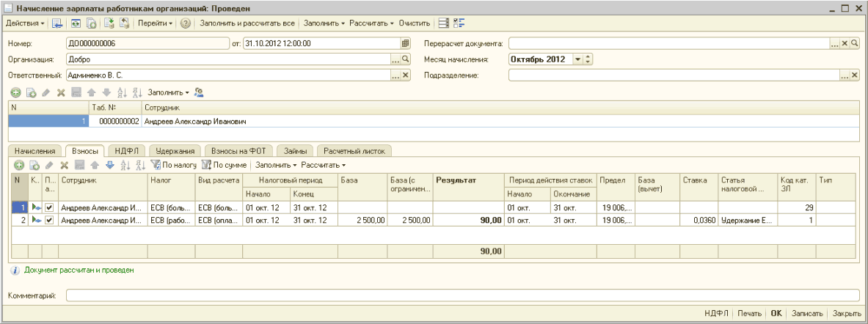Sort employees descending Я-А icon
Screen dimensions: 868x324
click(137, 93)
